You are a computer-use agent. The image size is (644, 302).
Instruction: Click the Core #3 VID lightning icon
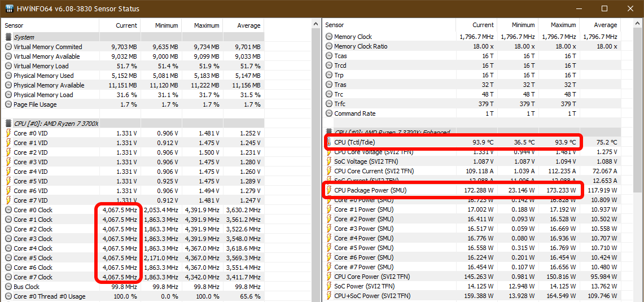point(8,162)
